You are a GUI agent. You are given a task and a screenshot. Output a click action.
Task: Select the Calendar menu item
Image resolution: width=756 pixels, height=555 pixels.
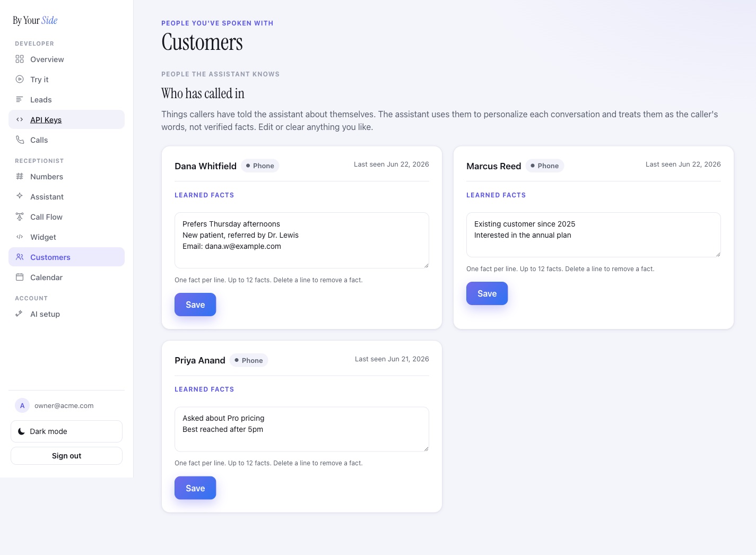coord(66,277)
